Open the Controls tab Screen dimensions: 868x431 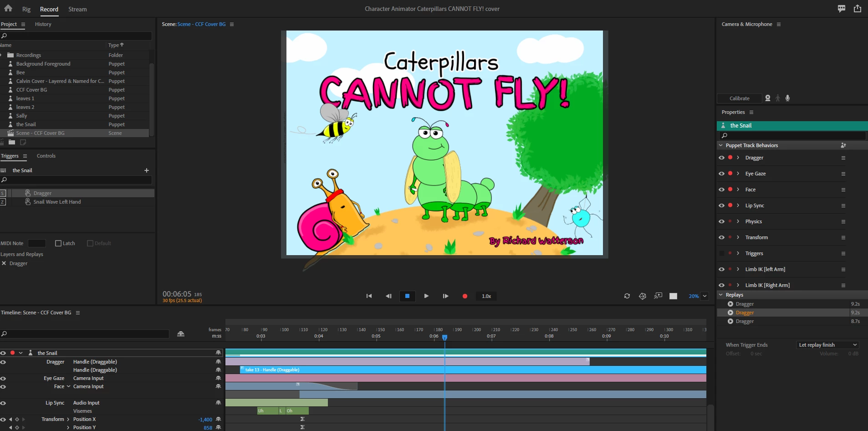click(x=46, y=156)
